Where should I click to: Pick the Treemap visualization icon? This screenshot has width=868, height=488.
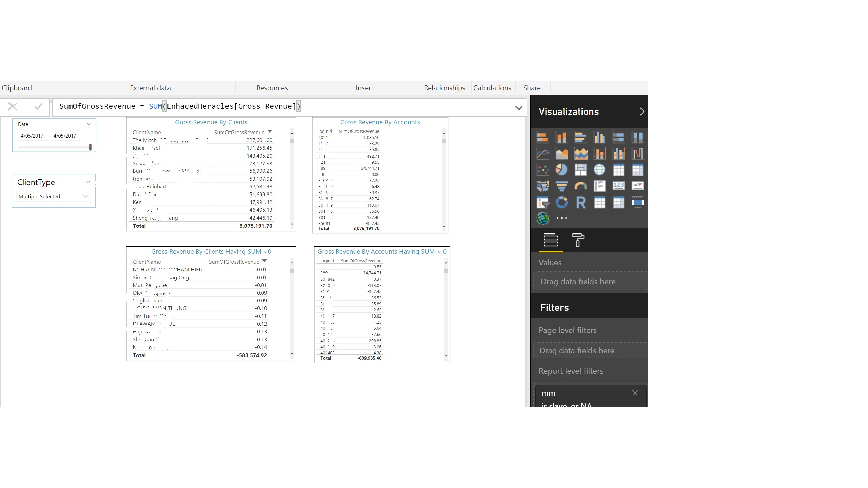580,170
